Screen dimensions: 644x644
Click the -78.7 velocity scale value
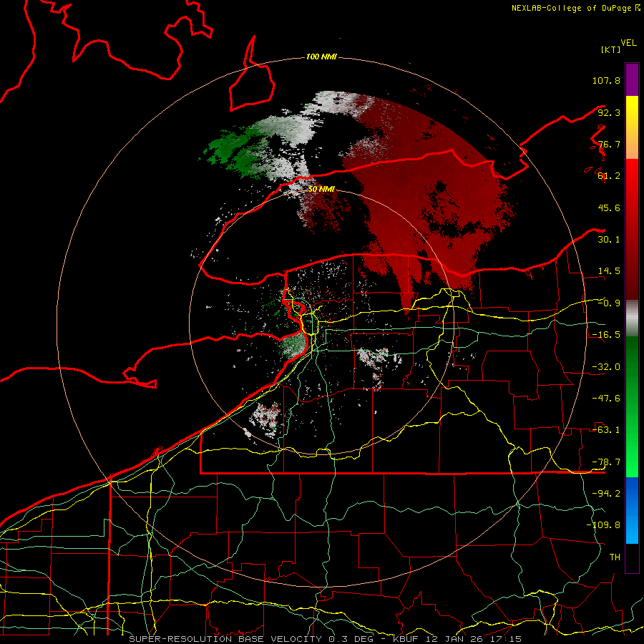click(x=606, y=462)
